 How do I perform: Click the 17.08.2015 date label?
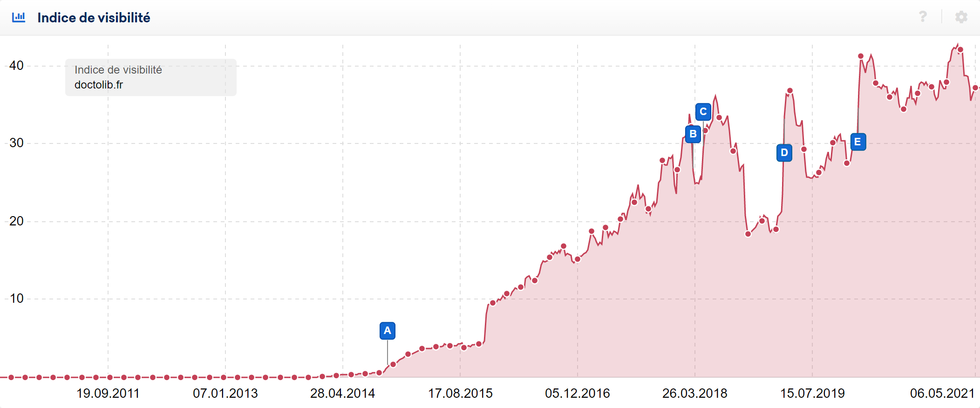click(x=460, y=394)
